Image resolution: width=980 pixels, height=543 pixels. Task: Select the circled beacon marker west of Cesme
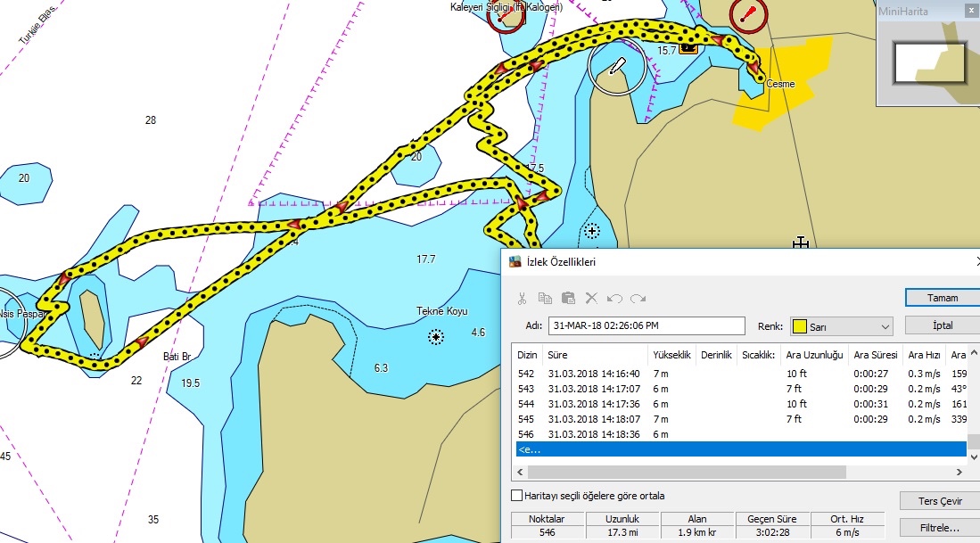tap(617, 66)
